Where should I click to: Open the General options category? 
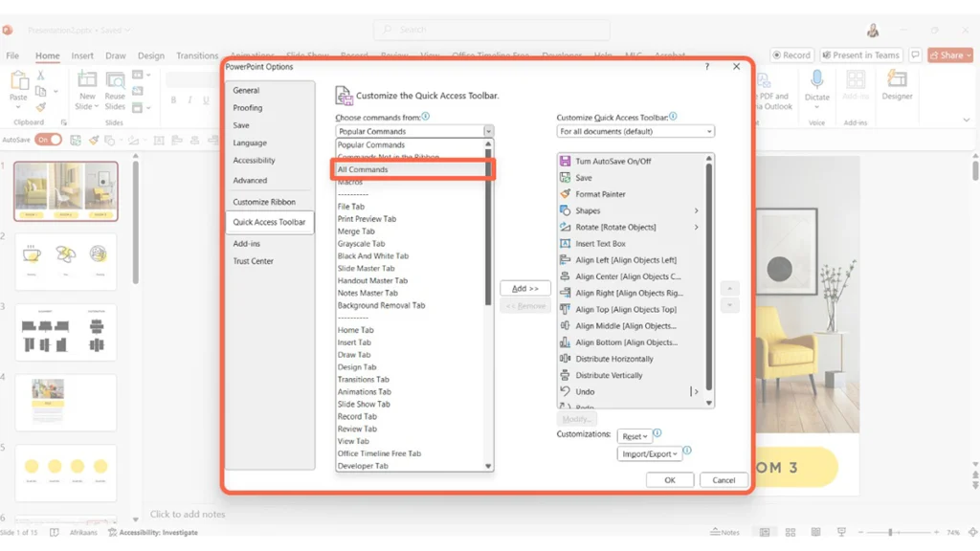coord(269,90)
